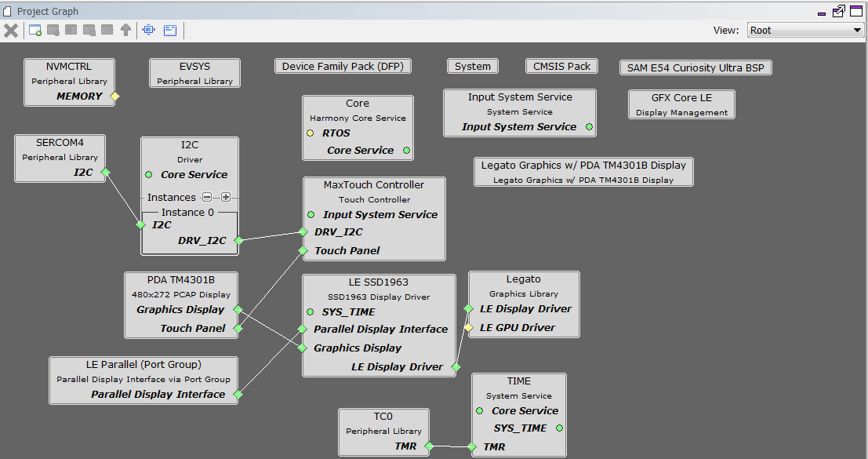Select the Instance 0 label
The image size is (868, 459).
(x=187, y=212)
